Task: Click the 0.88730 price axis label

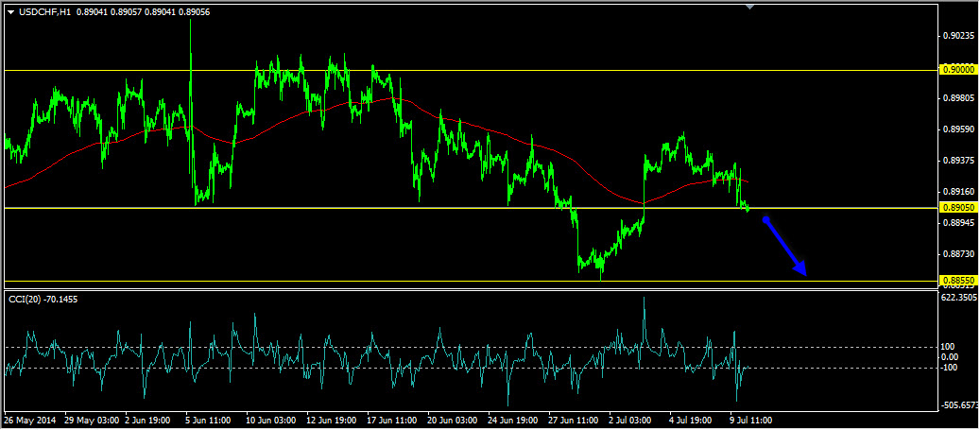Action: pyautogui.click(x=959, y=254)
